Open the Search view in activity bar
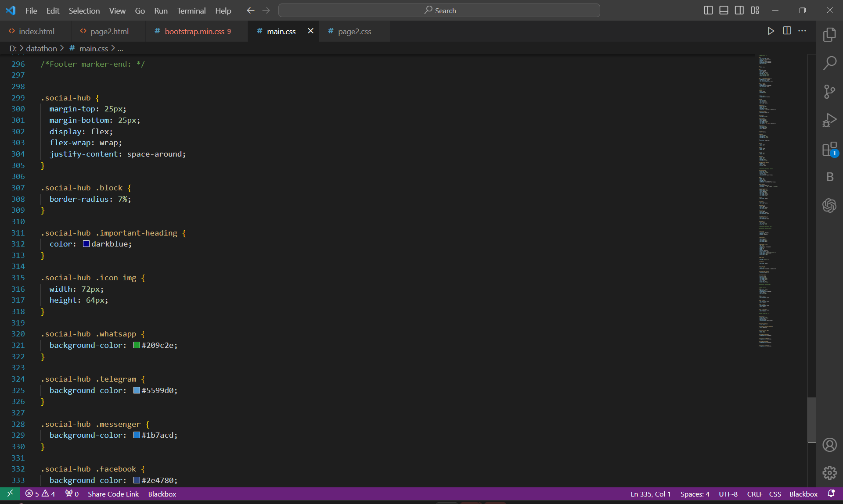The image size is (843, 504). (x=829, y=63)
